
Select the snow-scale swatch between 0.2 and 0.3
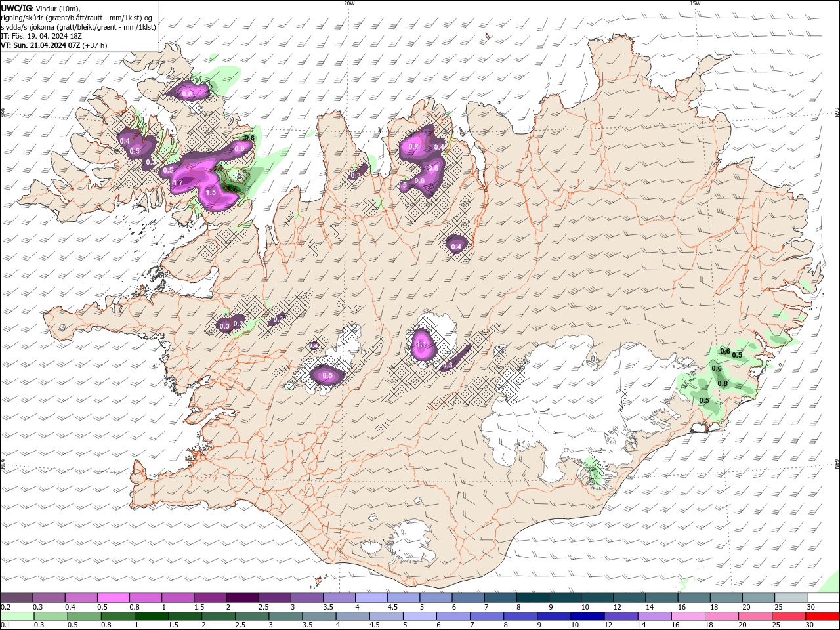pyautogui.click(x=16, y=598)
